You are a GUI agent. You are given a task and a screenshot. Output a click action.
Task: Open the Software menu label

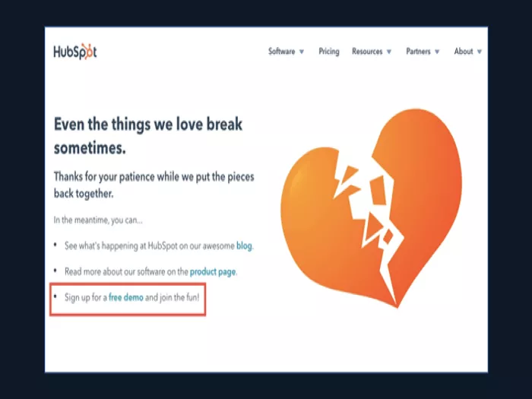pyautogui.click(x=282, y=51)
